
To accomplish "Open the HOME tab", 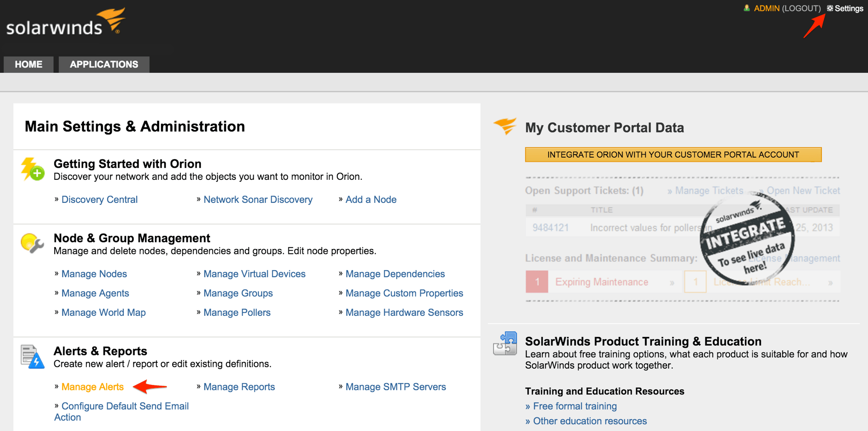I will [28, 64].
